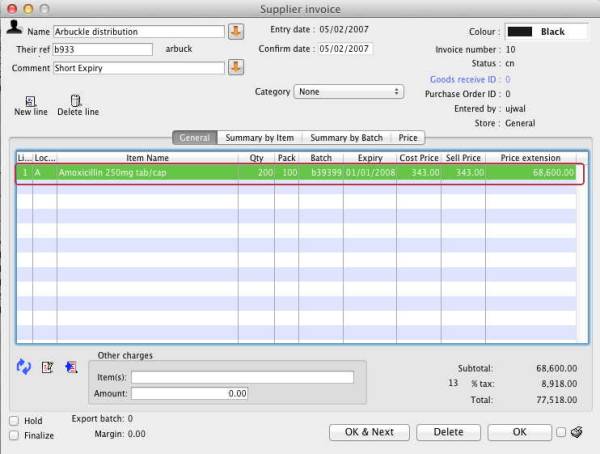Click the notepad edit icon below table
This screenshot has height=454, width=600.
[x=47, y=367]
